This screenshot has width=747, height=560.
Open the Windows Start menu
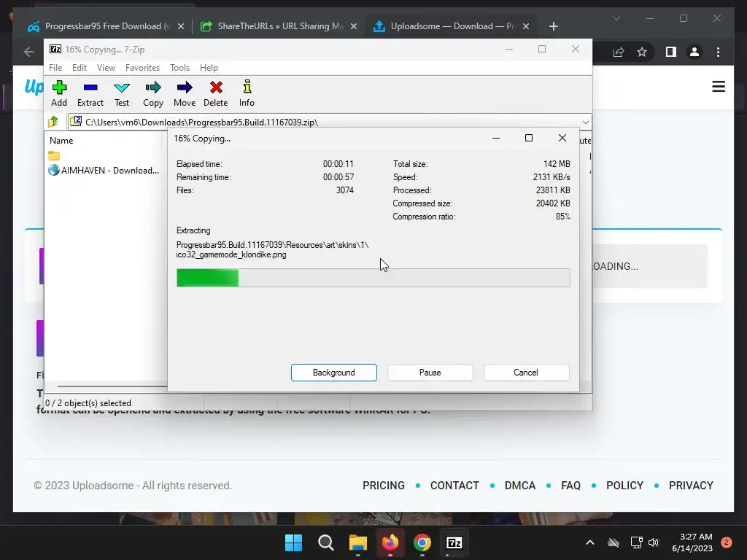(293, 542)
